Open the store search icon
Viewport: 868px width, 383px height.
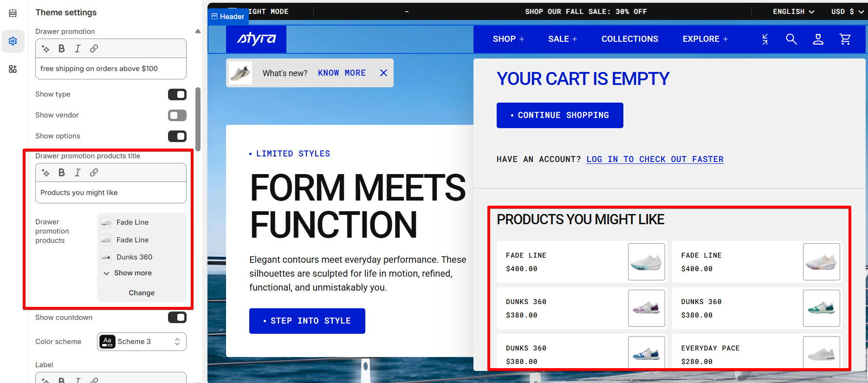point(791,39)
